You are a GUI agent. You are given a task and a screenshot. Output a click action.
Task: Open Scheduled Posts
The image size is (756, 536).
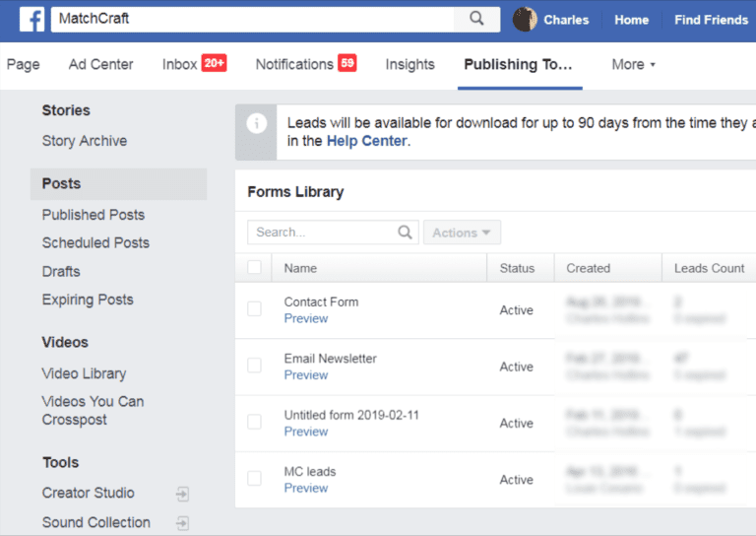(x=95, y=242)
